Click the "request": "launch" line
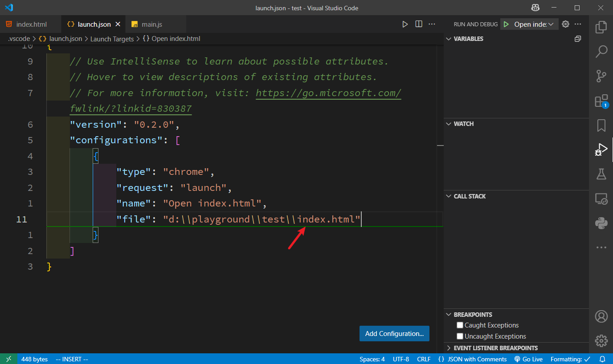 click(174, 188)
